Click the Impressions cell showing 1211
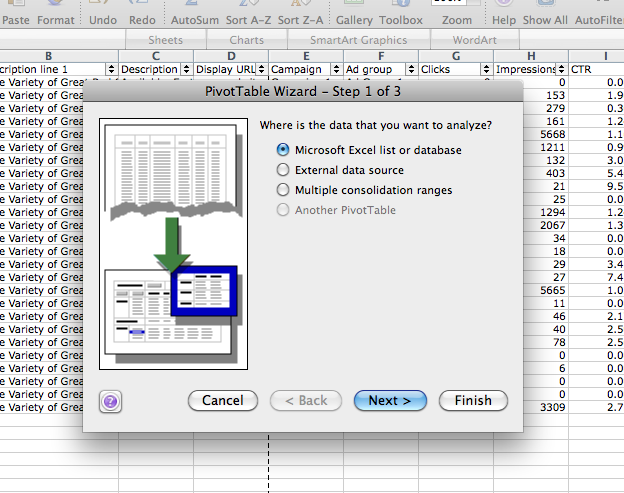624x493 pixels. 546,147
